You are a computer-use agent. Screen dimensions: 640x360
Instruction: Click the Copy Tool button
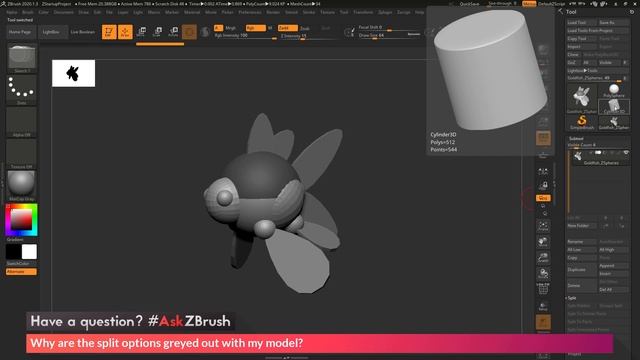click(x=582, y=39)
